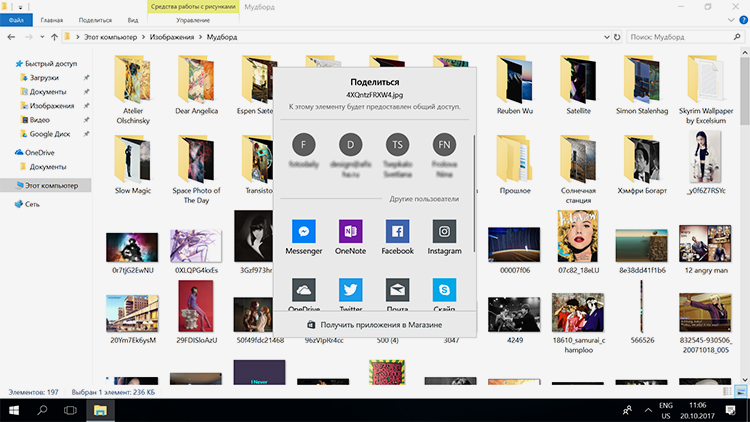
Task: Select contact with initials TS
Action: (397, 144)
